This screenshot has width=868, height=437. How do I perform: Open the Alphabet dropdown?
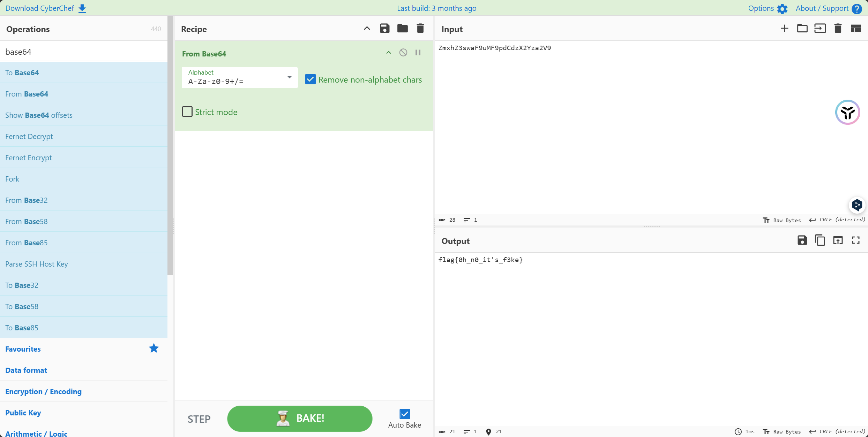(289, 77)
